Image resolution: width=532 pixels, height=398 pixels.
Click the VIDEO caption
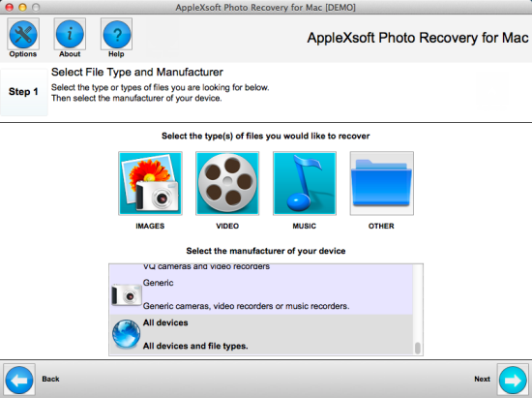[x=227, y=227]
